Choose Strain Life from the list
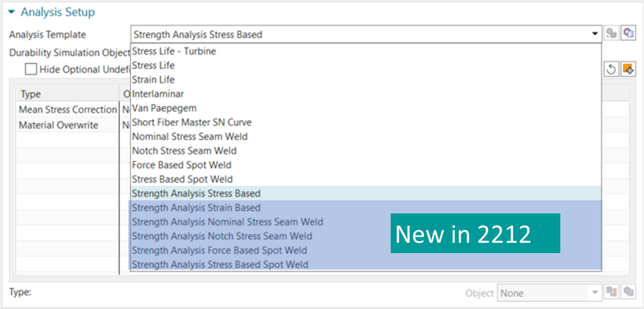644x309 pixels. click(x=153, y=80)
